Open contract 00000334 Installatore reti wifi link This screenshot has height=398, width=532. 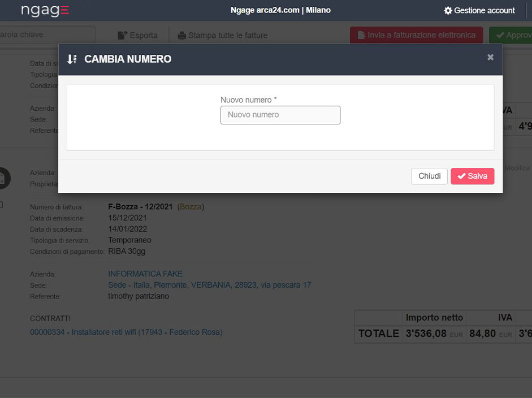pos(126,332)
